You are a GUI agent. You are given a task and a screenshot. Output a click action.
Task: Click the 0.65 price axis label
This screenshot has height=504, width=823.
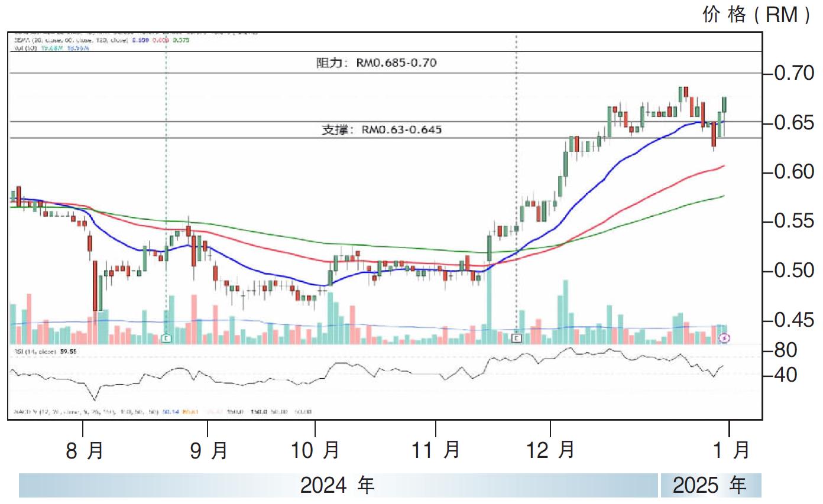(x=793, y=123)
